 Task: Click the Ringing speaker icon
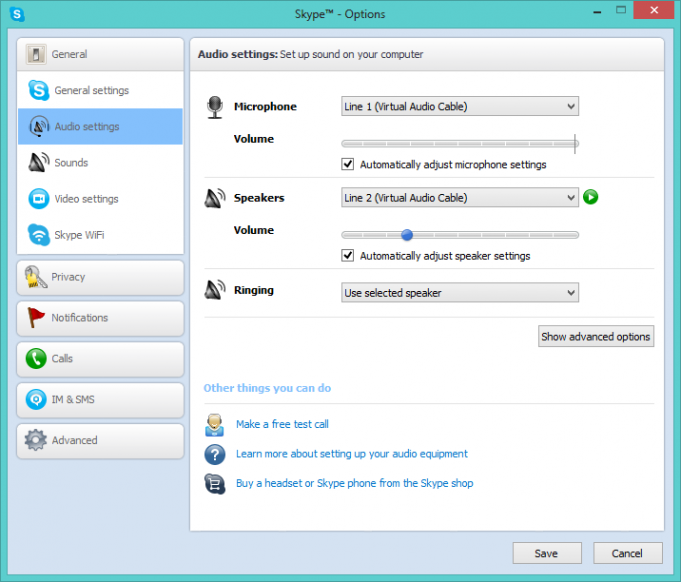click(x=215, y=290)
